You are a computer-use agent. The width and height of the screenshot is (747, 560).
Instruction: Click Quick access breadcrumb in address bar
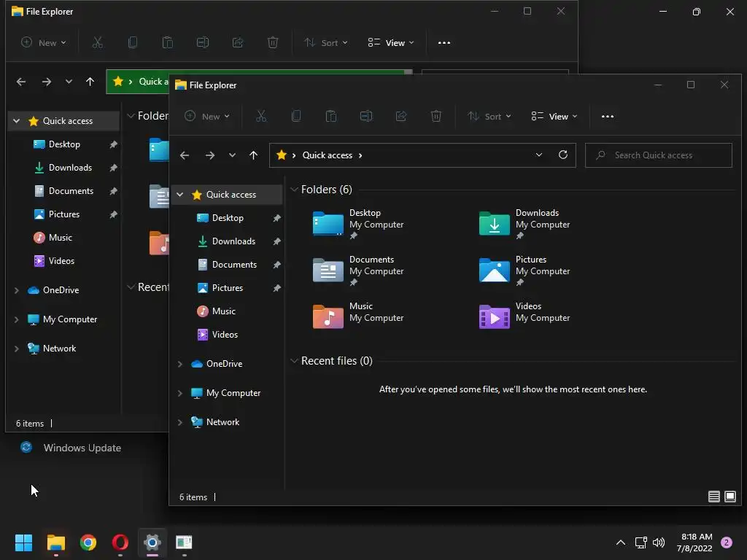tap(328, 155)
